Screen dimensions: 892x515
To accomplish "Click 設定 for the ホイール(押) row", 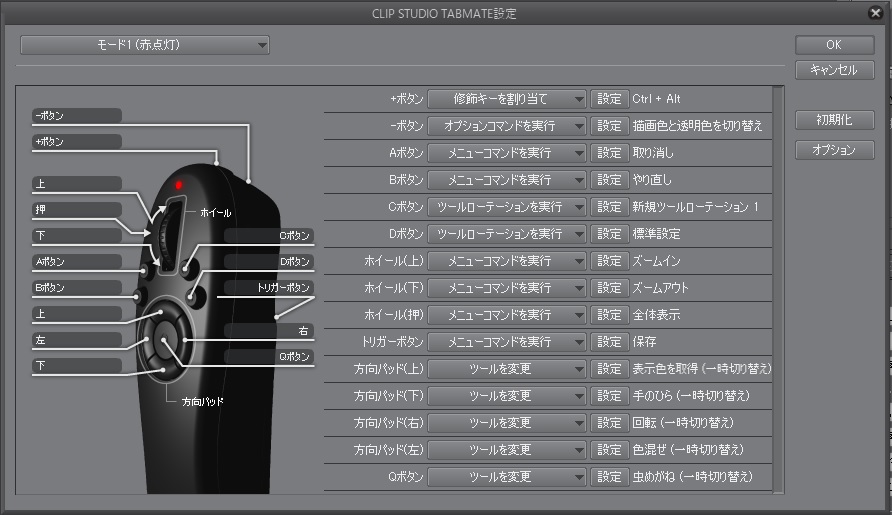I will point(609,315).
